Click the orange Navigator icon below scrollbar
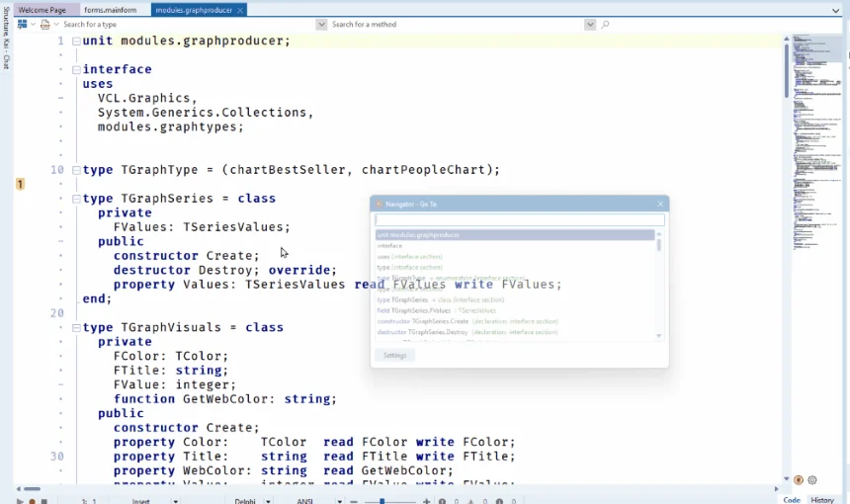The image size is (850, 504). pyautogui.click(x=799, y=479)
